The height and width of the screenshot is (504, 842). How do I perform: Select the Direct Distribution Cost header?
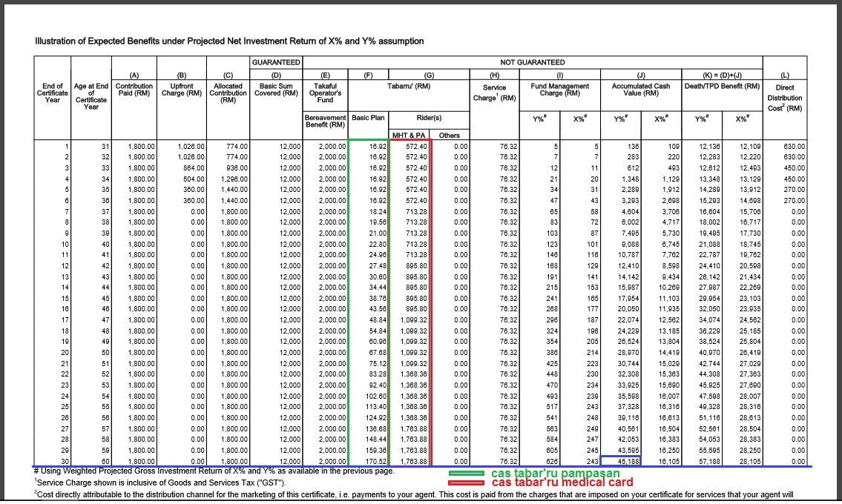pyautogui.click(x=785, y=98)
